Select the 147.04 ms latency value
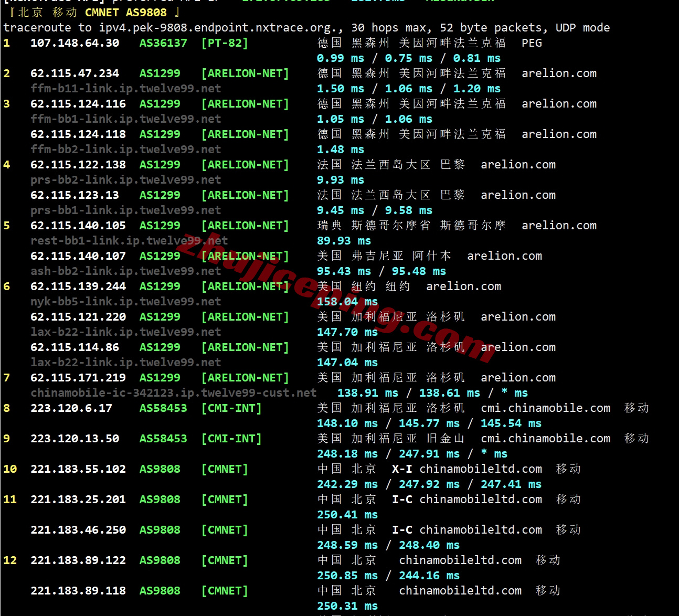 347,363
